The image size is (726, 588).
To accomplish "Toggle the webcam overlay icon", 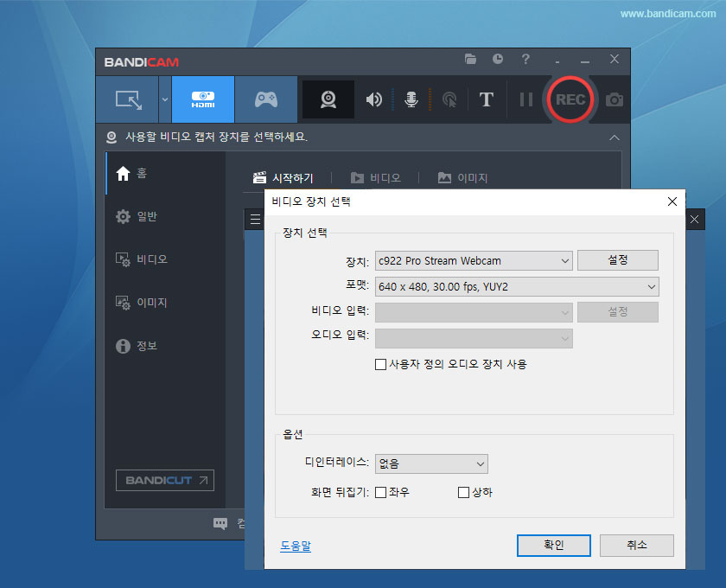I will [328, 99].
